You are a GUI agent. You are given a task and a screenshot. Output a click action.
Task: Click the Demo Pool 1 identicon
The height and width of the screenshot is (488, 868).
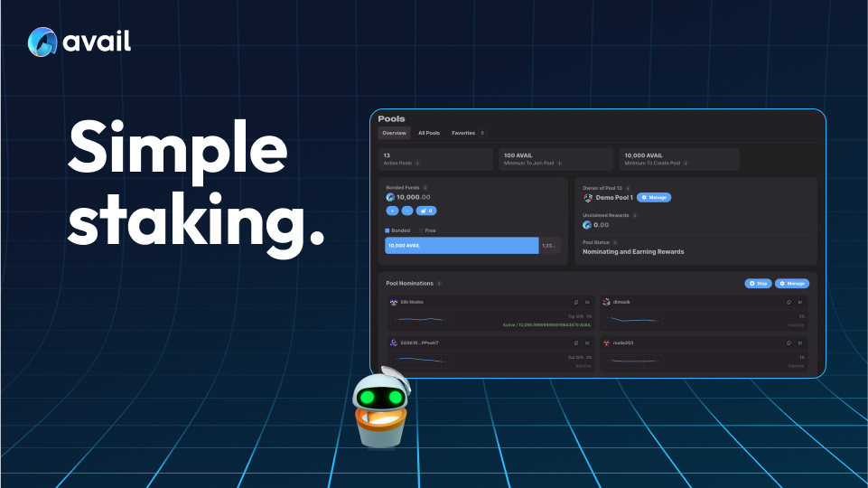tap(588, 197)
